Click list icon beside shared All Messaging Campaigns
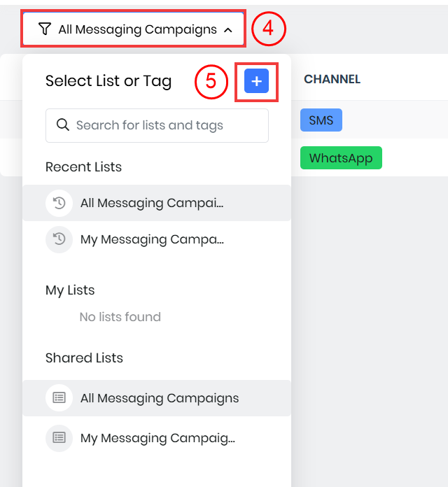 [59, 398]
